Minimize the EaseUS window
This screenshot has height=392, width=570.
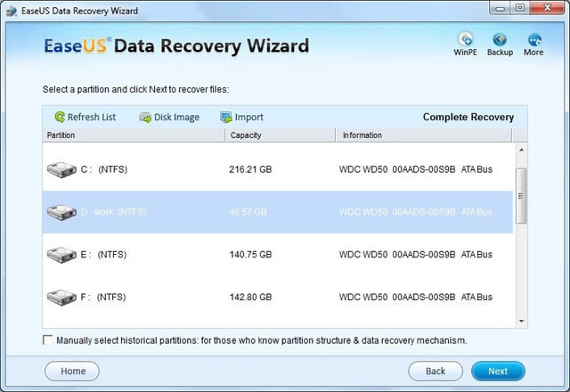(501, 8)
